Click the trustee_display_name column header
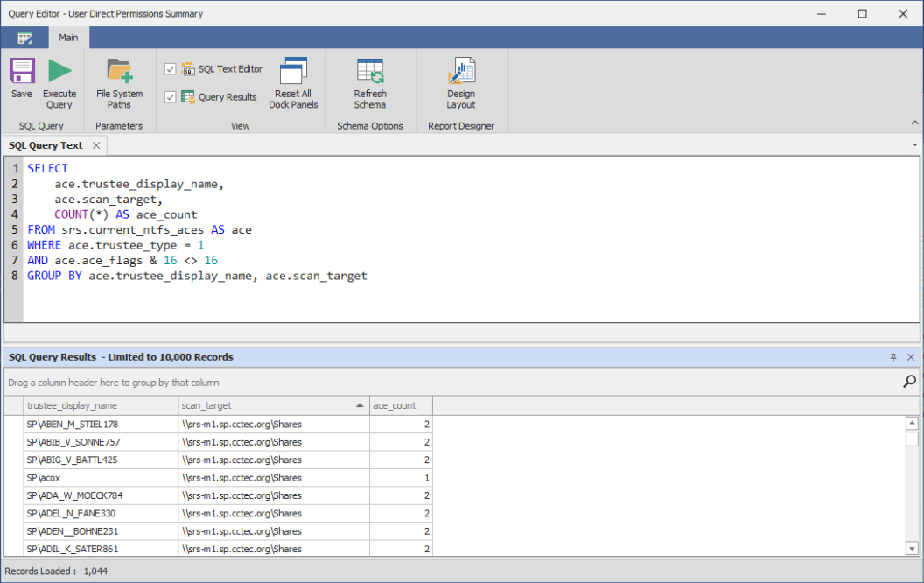 tap(101, 405)
